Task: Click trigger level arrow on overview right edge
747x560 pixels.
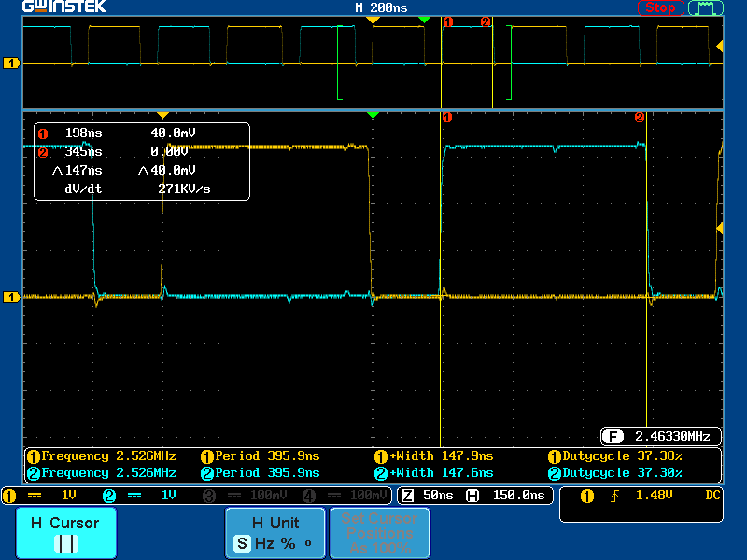Action: pos(720,46)
